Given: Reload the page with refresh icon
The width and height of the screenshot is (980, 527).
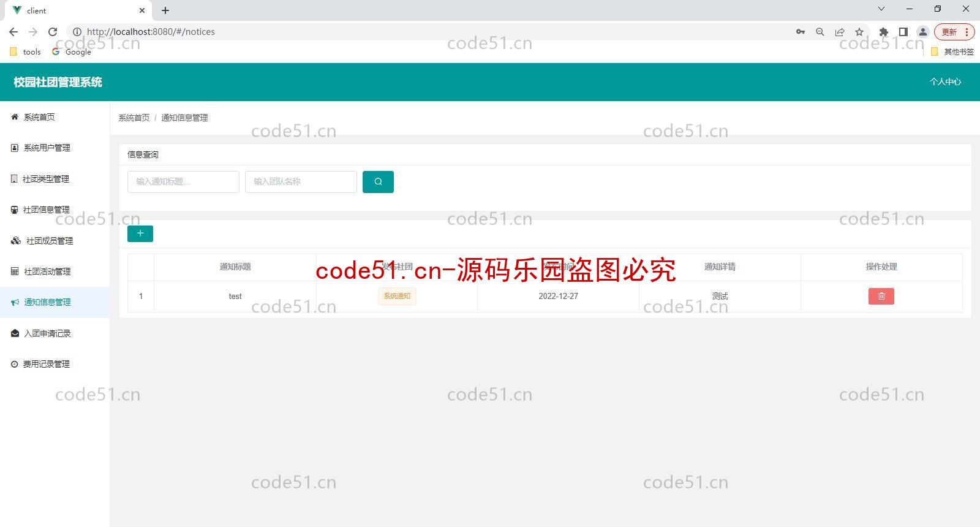Looking at the screenshot, I should pyautogui.click(x=53, y=32).
